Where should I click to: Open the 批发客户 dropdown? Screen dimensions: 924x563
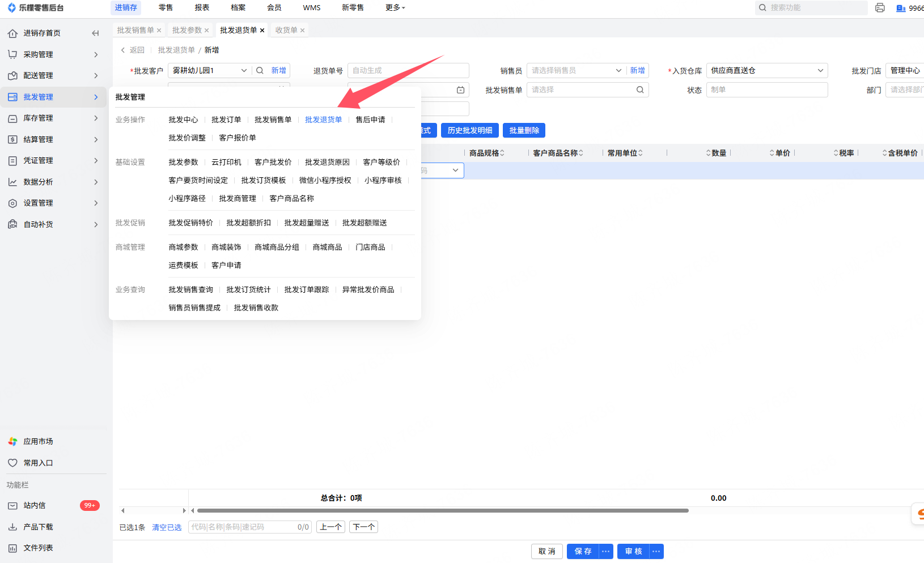point(244,71)
